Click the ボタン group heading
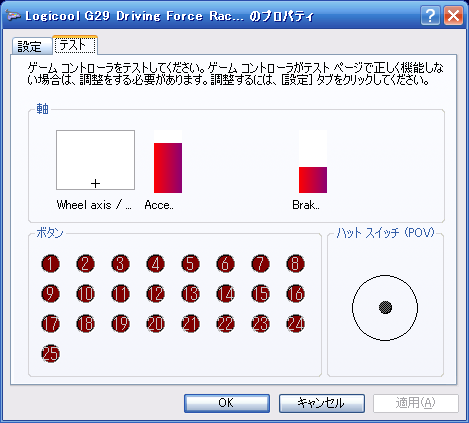This screenshot has height=423, width=469. (50, 233)
